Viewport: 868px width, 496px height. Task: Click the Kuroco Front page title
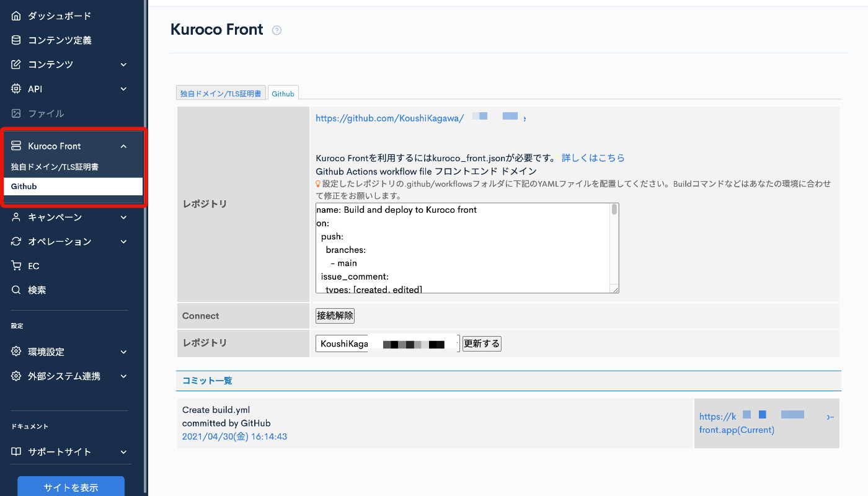coord(217,29)
